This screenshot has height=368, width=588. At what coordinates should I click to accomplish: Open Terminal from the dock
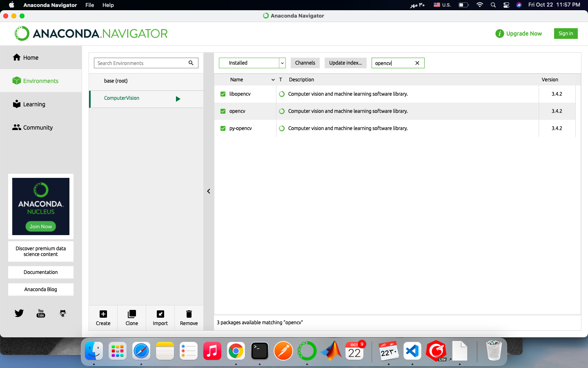[260, 351]
